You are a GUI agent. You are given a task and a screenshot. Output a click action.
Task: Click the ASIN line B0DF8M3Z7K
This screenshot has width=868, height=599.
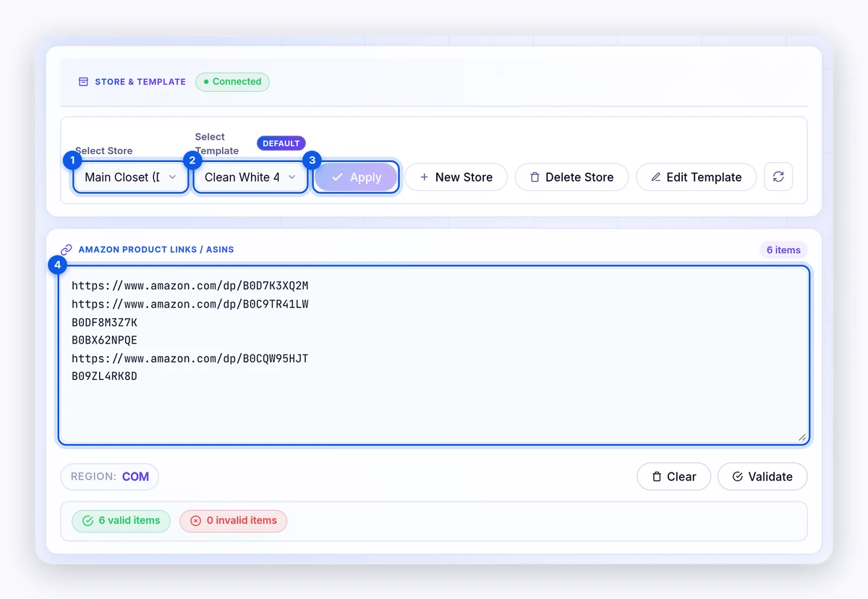[104, 322]
